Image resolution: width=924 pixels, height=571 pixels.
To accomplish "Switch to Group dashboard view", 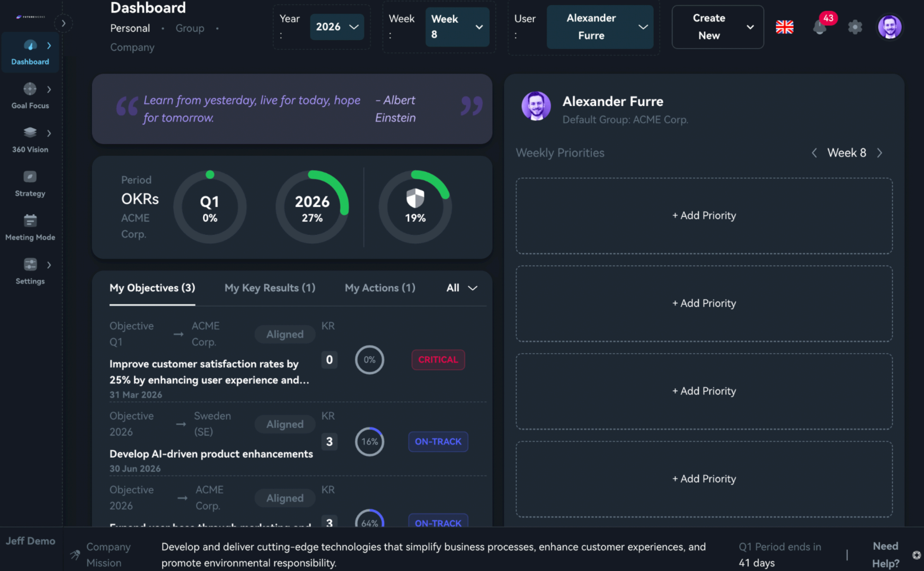I will pyautogui.click(x=189, y=28).
